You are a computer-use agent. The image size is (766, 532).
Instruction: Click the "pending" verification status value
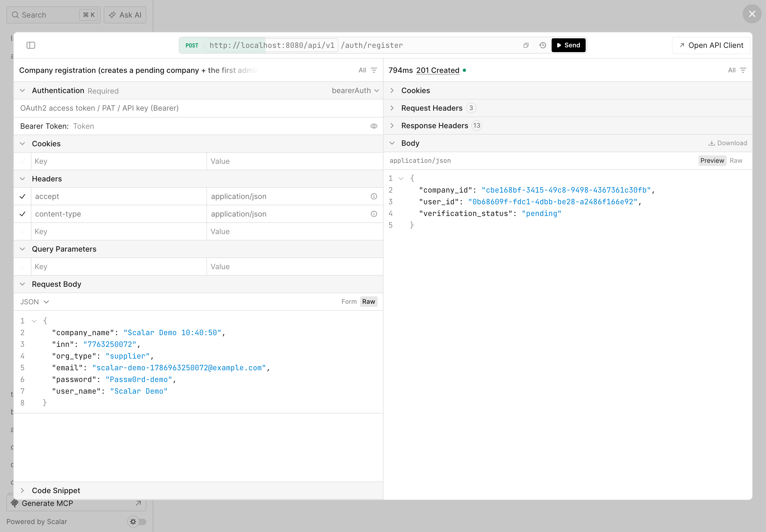[x=541, y=214]
